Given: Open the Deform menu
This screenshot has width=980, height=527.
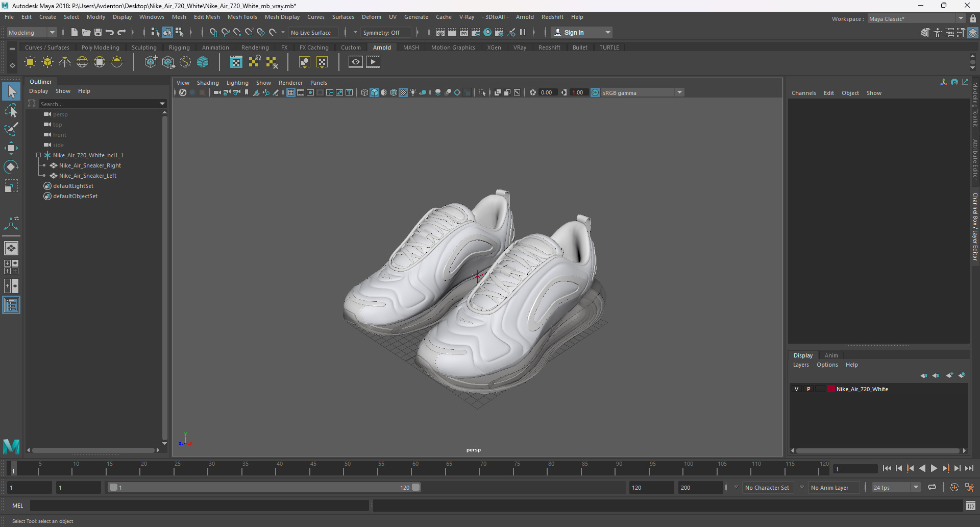Looking at the screenshot, I should pyautogui.click(x=372, y=17).
